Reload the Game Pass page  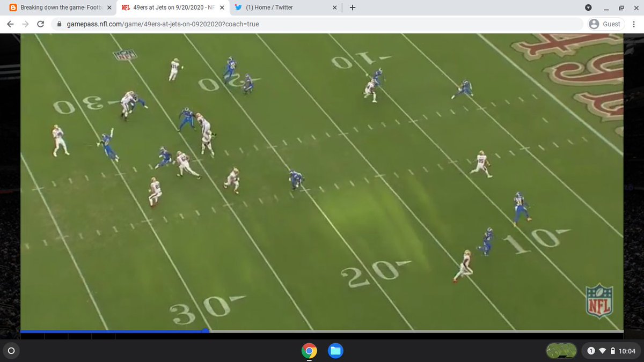coord(40,24)
